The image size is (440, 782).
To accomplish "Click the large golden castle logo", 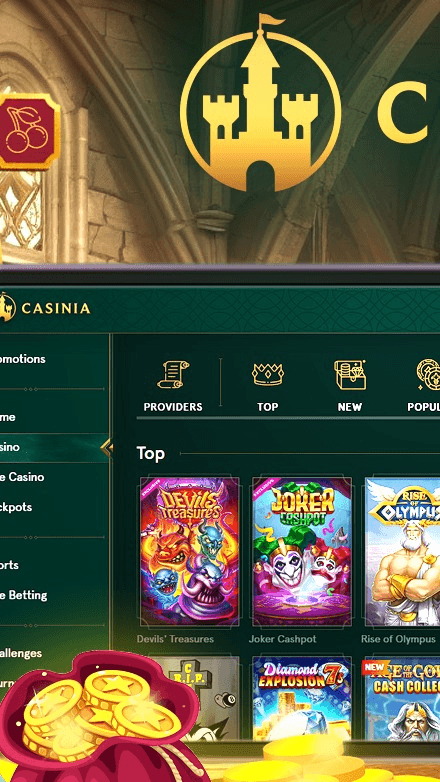I will click(260, 103).
